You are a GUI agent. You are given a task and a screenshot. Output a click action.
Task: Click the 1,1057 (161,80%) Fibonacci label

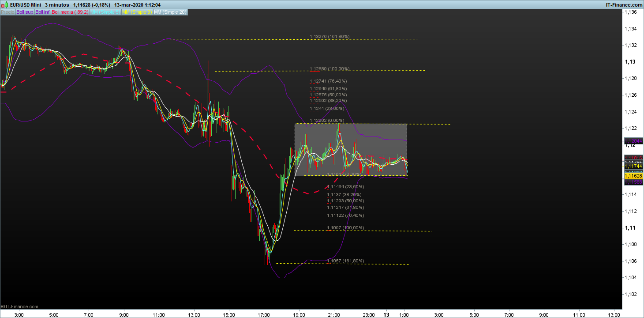345,261
